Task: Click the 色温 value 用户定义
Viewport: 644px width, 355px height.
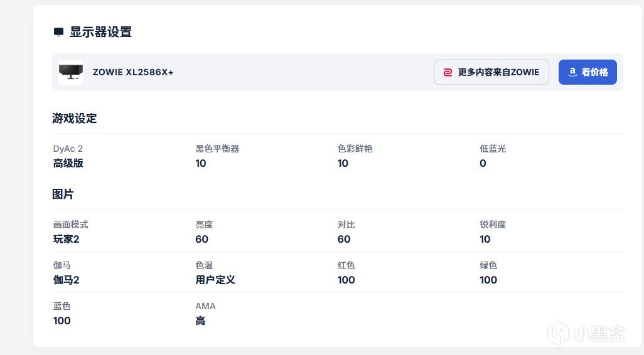Action: click(215, 280)
